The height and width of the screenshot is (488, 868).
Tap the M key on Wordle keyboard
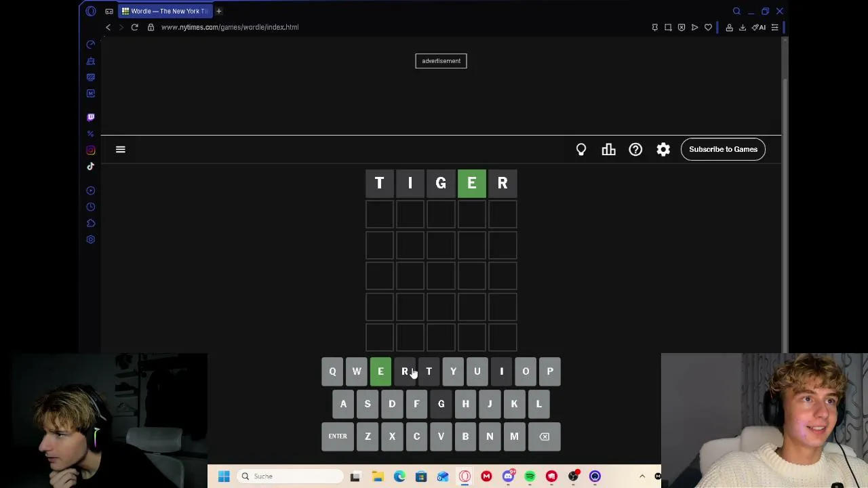coord(514,436)
